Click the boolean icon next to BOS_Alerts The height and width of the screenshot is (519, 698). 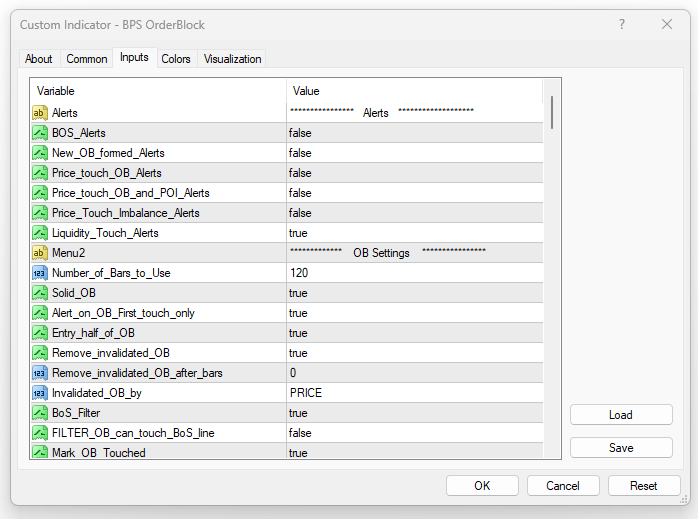(x=40, y=133)
